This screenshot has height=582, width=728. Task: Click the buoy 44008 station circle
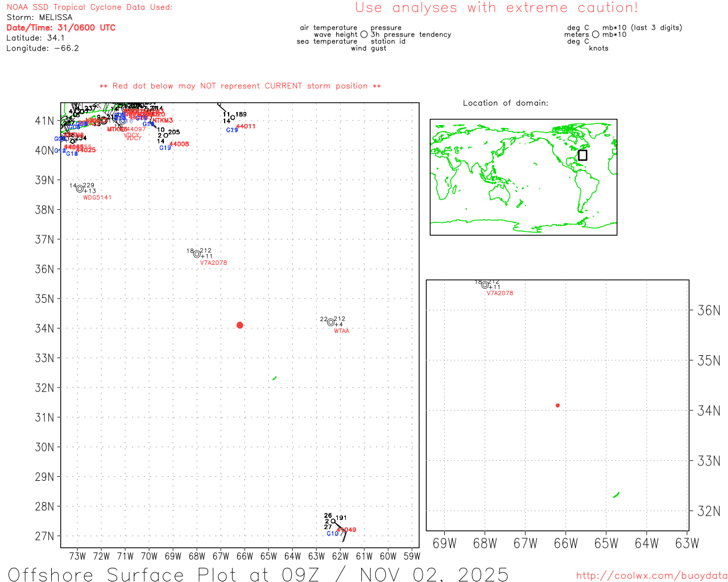[166, 135]
